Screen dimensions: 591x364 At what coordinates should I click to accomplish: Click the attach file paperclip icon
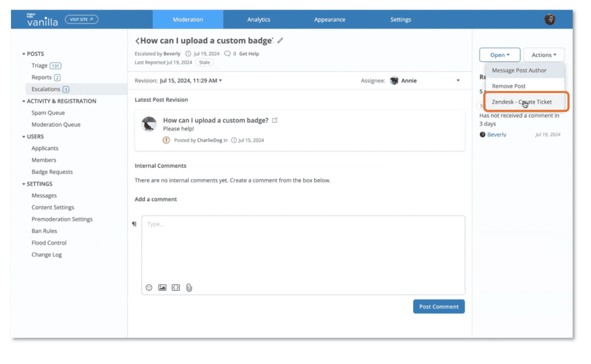(x=189, y=287)
